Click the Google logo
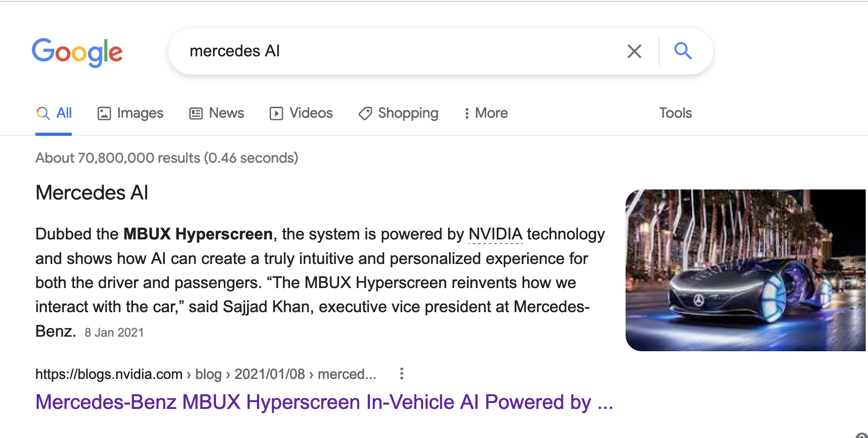 click(77, 52)
